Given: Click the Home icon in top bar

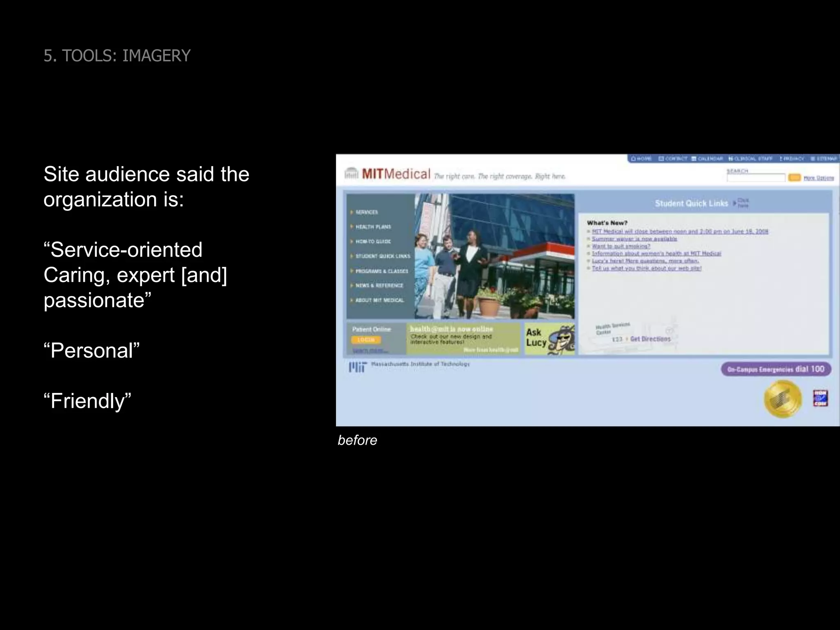Looking at the screenshot, I should [633, 159].
